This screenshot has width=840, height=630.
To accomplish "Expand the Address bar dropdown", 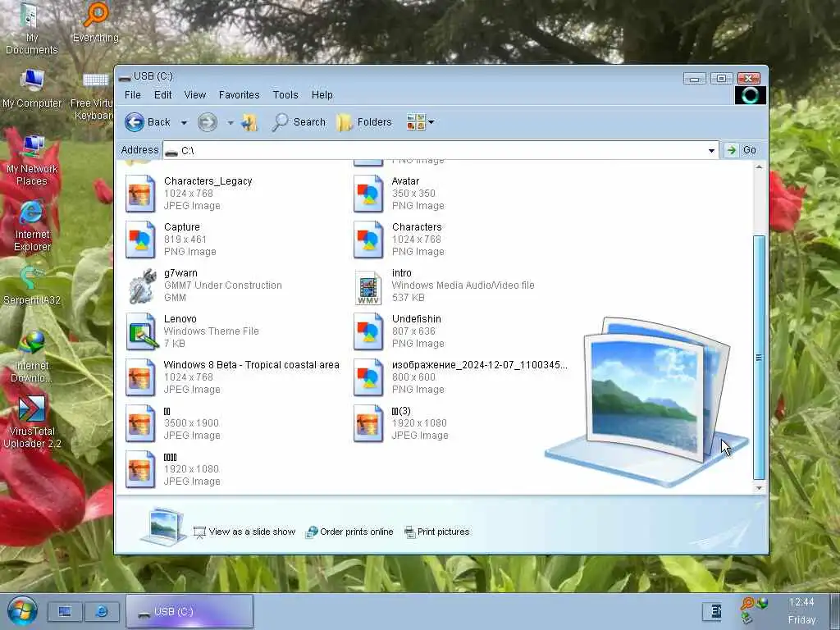I will click(711, 151).
